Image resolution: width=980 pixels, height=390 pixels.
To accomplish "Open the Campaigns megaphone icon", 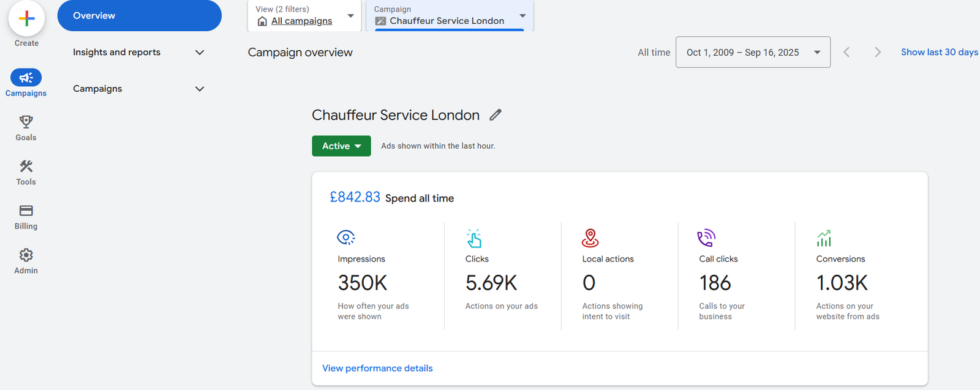I will tap(26, 78).
